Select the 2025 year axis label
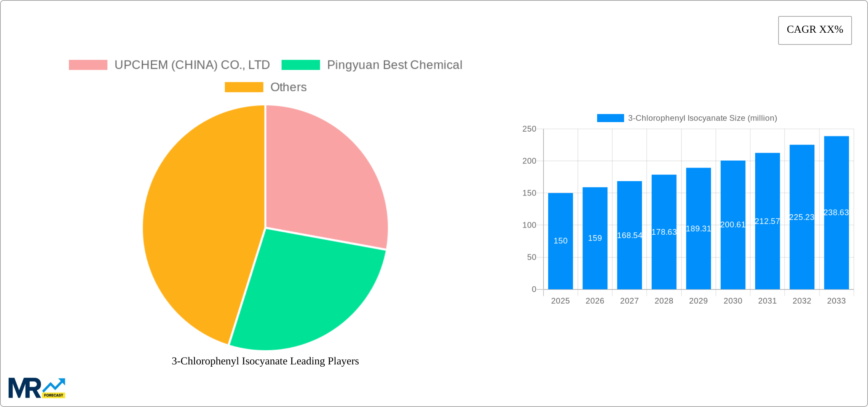Screen dimensions: 868x407 tap(560, 300)
